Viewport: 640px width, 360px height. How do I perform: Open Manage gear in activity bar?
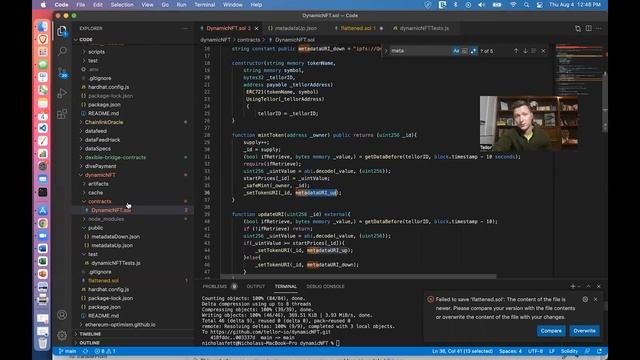[x=62, y=335]
